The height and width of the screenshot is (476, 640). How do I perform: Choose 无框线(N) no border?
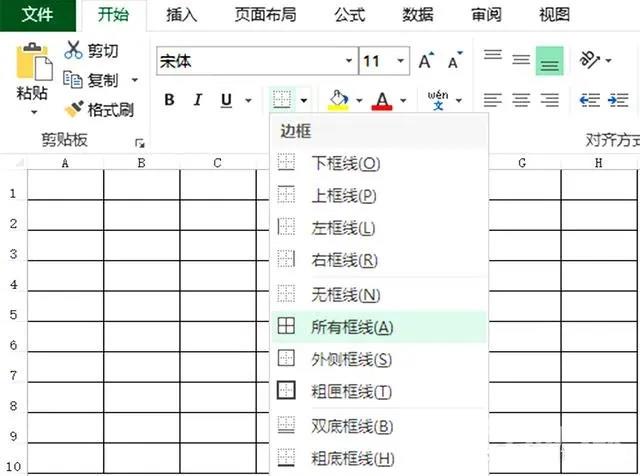coord(380,294)
